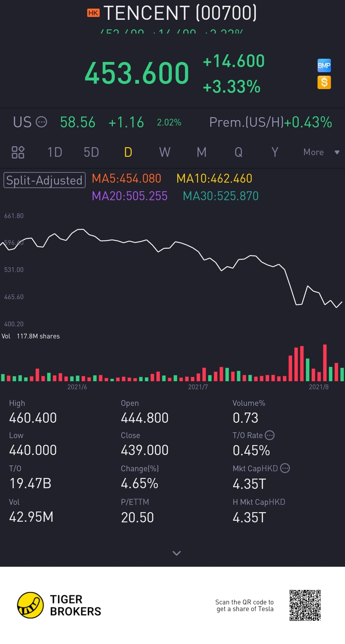Tap the BMP quote level icon
The image size is (345, 644).
click(324, 65)
